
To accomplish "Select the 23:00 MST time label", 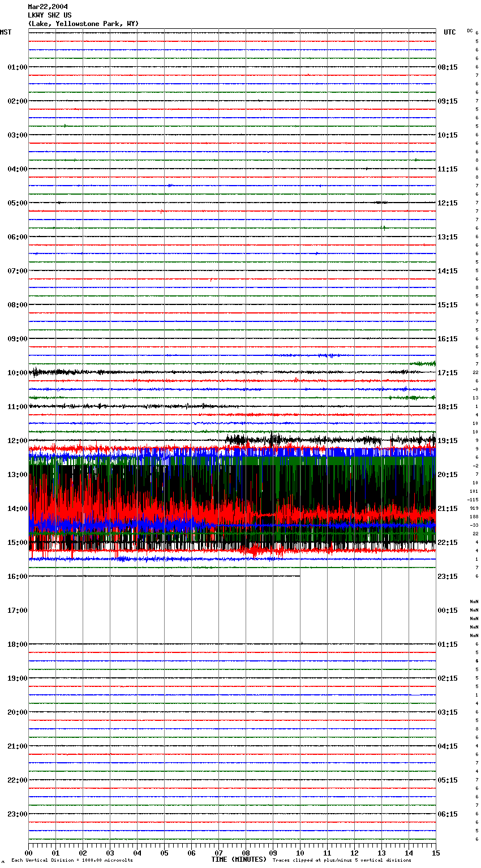I will click(x=17, y=814).
